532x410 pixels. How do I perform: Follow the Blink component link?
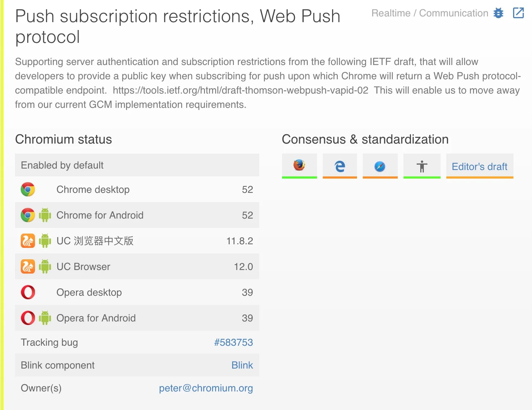click(x=242, y=365)
